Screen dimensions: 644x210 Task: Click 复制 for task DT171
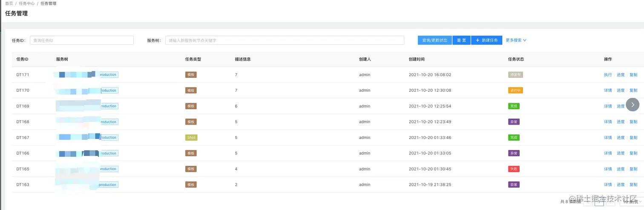633,75
